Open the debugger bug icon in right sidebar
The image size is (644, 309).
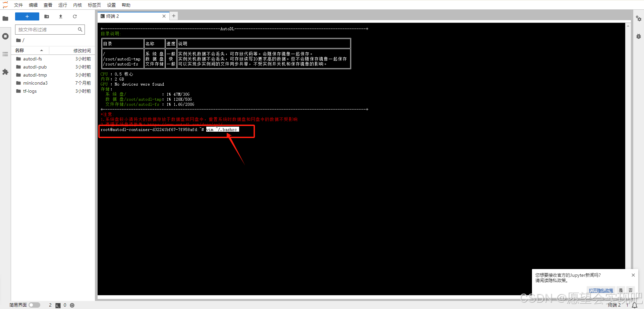point(639,36)
